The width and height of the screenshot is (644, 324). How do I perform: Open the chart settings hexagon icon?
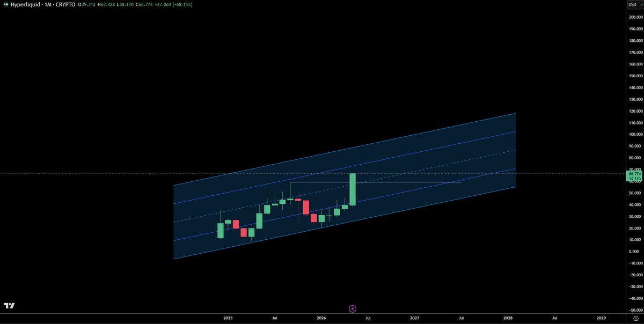point(635,318)
